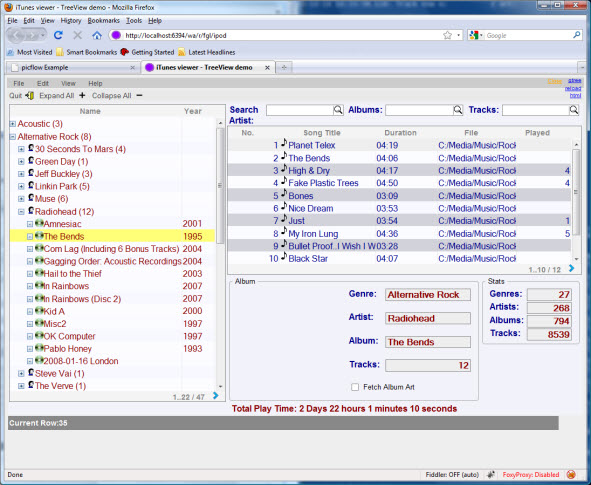The height and width of the screenshot is (485, 591).
Task: Click the Getting Started bookmark
Action: click(x=148, y=52)
